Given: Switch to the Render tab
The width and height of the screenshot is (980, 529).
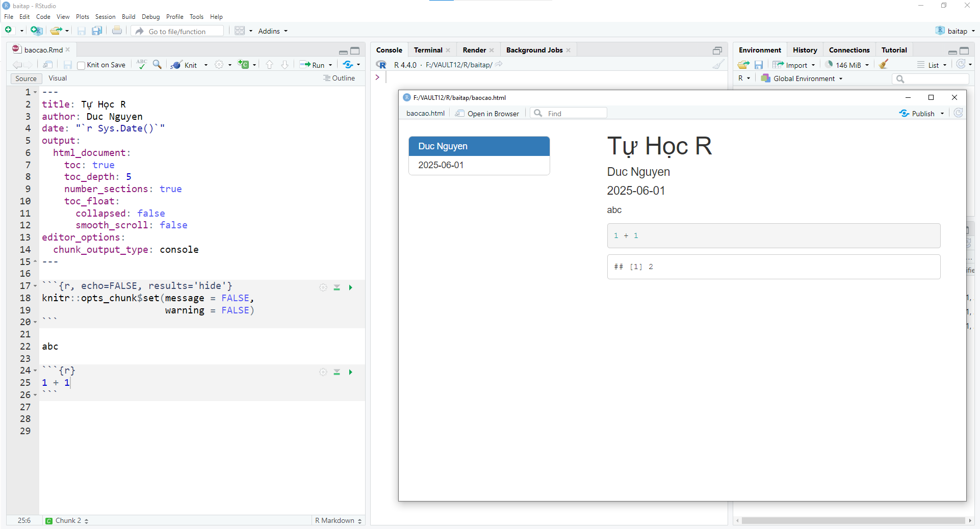Looking at the screenshot, I should 474,50.
